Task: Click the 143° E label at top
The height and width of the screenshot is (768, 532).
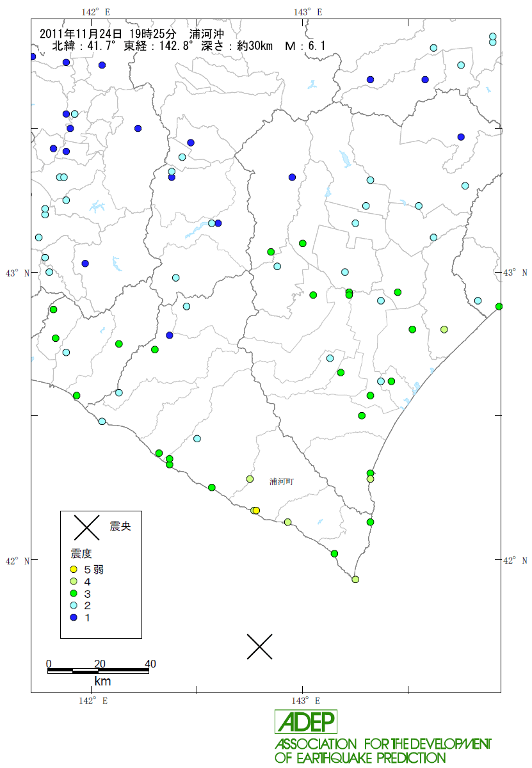Action: tap(308, 12)
